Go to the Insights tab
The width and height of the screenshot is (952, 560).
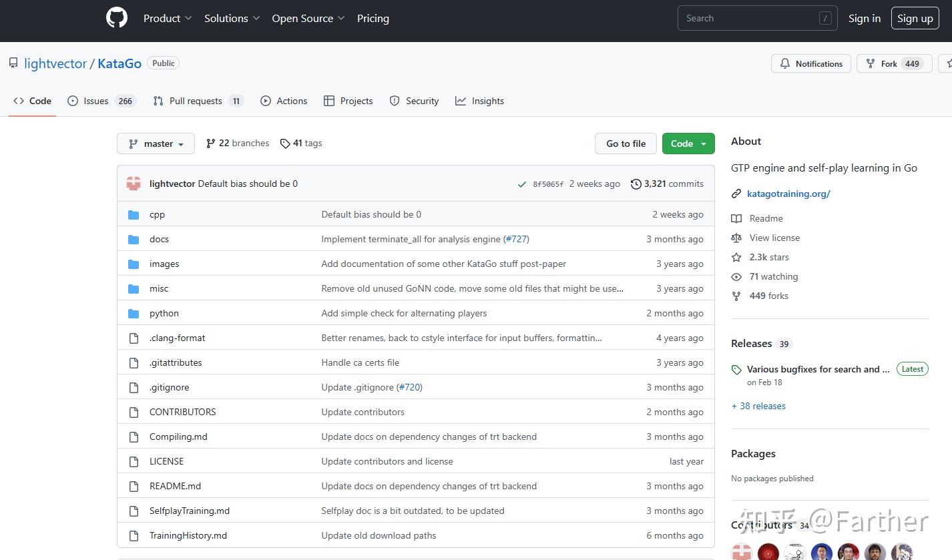(x=480, y=101)
